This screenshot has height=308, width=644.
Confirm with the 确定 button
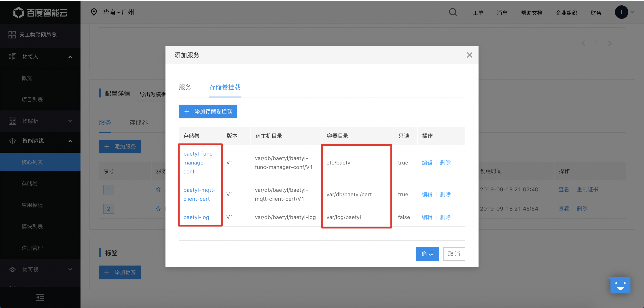tap(427, 254)
